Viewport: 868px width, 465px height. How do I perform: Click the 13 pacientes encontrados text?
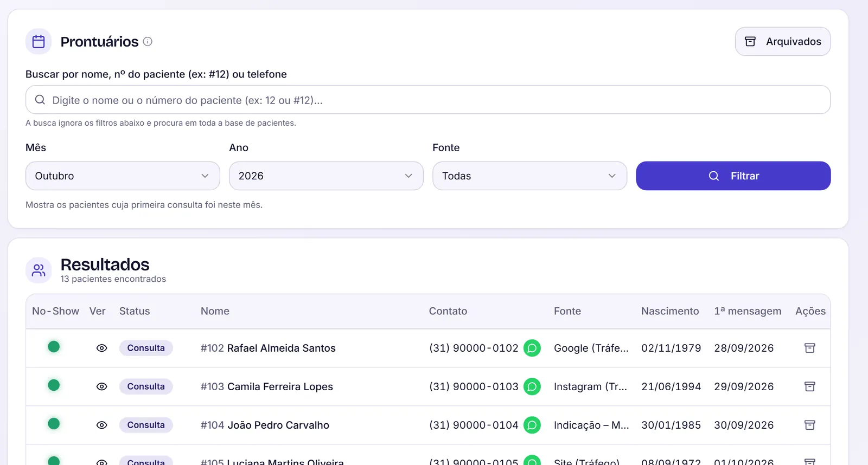click(x=113, y=279)
